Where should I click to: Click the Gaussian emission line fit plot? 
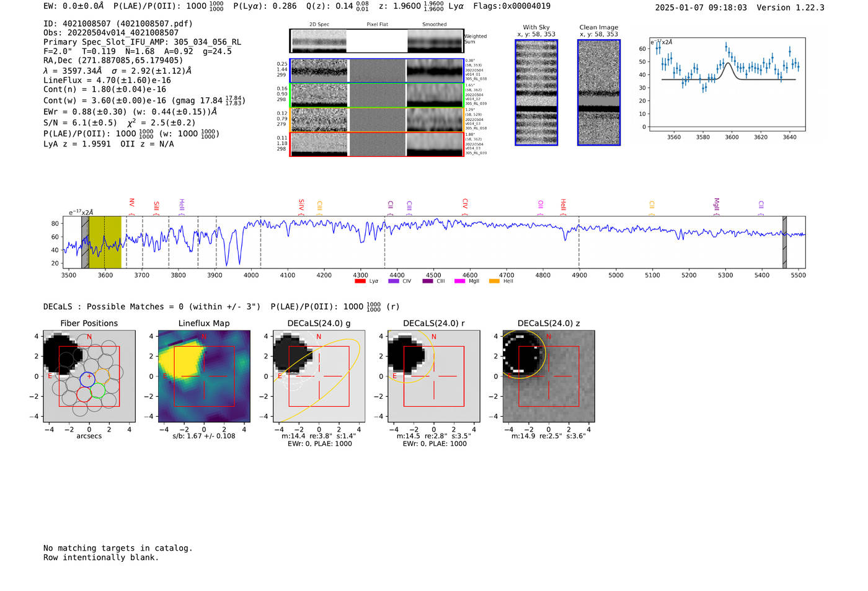point(727,84)
